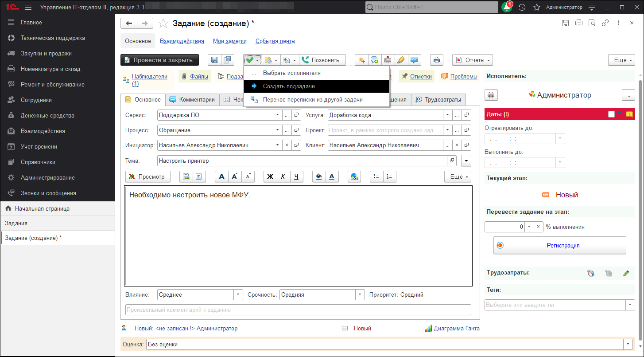Open the Срочность dropdown
The image size is (644, 357).
click(360, 295)
